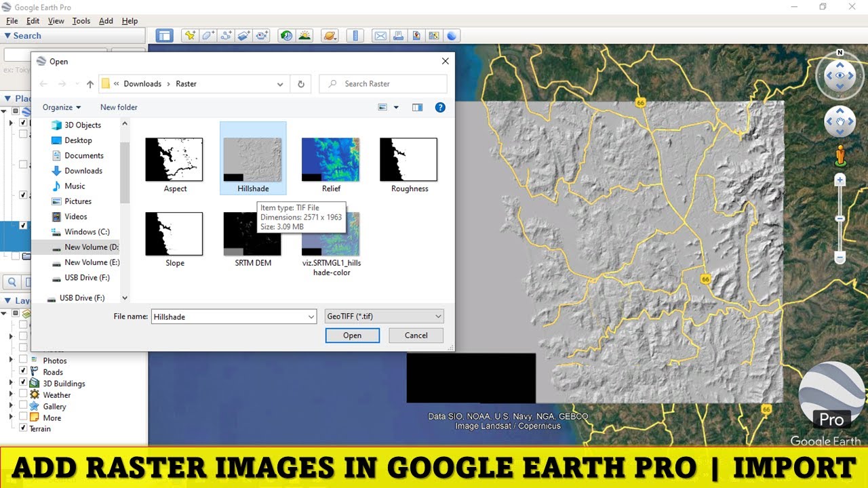
Task: Open the GeoTIFF file type dropdown
Action: (384, 317)
